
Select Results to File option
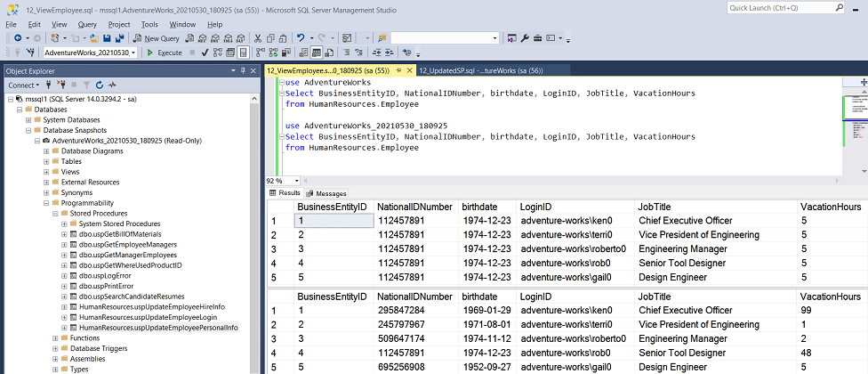coord(329,53)
